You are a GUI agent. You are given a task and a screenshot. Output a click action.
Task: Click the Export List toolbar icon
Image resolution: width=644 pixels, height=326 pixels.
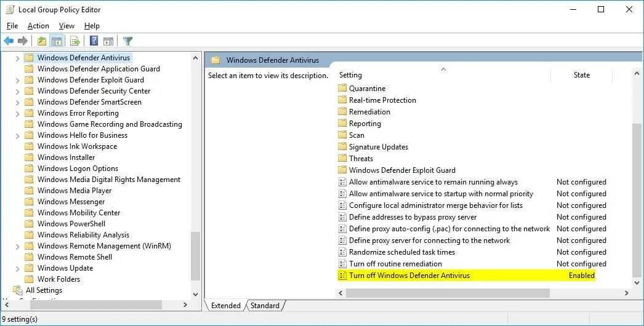74,41
